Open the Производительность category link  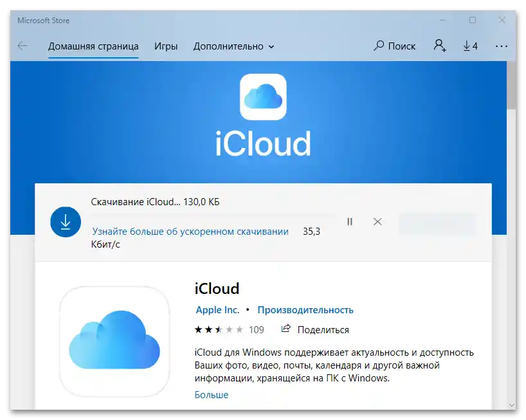305,310
